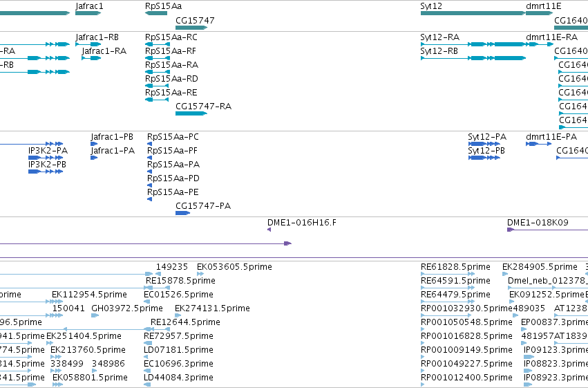This screenshot has height=388, width=588.
Task: Select EST RP001012400.5prime
Action: pos(466,378)
